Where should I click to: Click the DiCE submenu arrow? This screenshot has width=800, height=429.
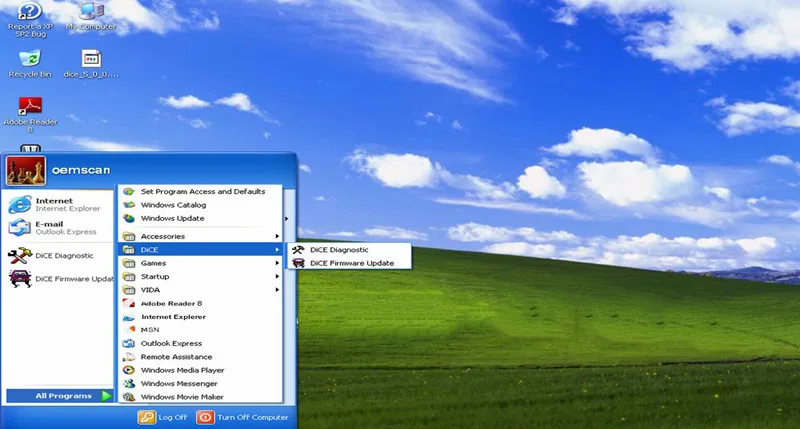pyautogui.click(x=277, y=249)
